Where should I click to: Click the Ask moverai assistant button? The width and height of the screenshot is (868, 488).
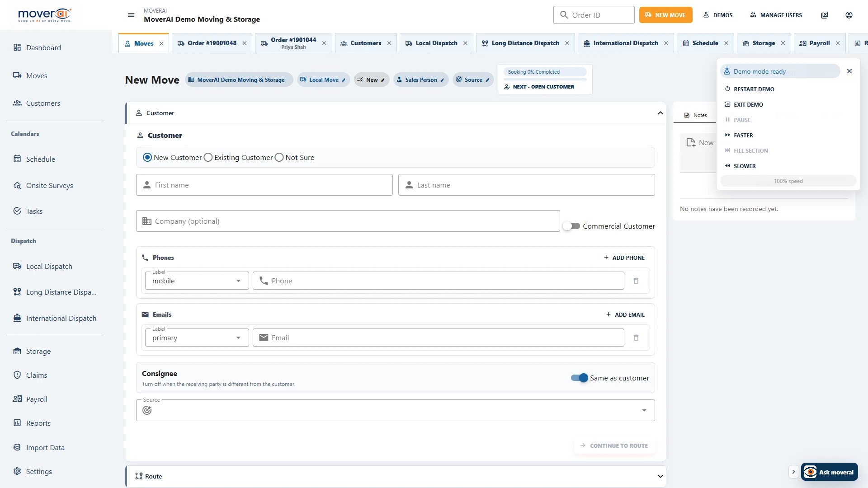[830, 472]
